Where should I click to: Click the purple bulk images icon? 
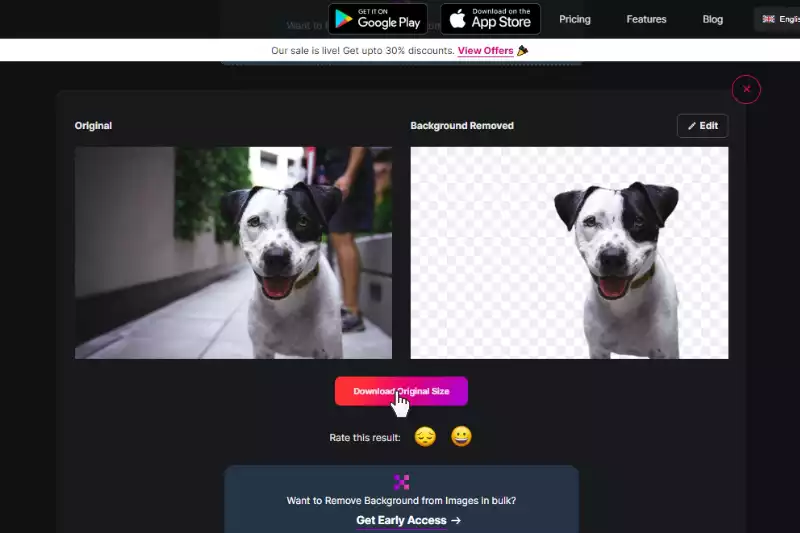click(x=402, y=482)
